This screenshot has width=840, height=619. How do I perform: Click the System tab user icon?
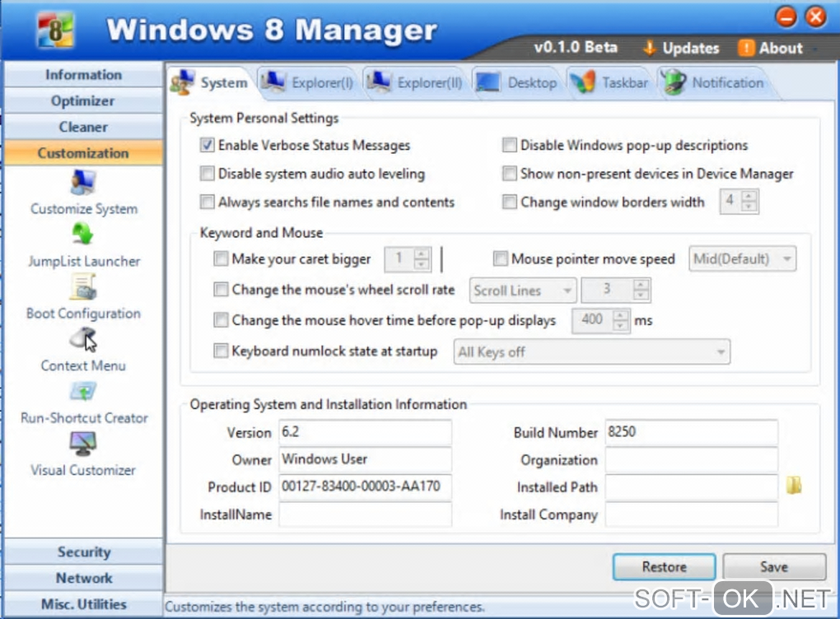pyautogui.click(x=183, y=82)
